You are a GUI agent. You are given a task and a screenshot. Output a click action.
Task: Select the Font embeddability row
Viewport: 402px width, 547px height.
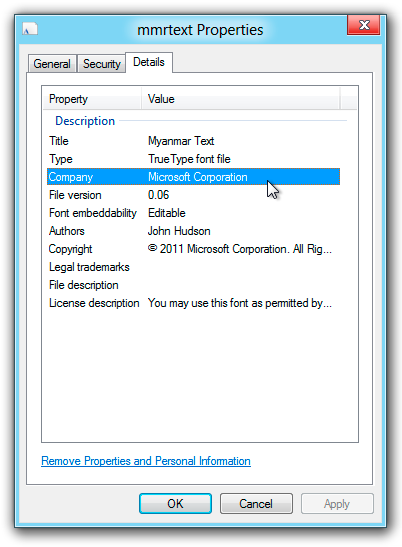tap(193, 213)
